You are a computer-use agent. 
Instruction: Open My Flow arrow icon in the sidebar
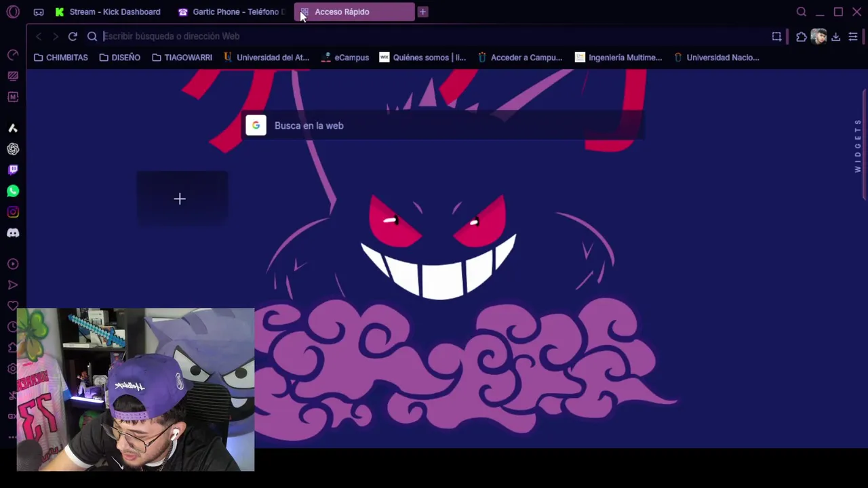point(13,285)
